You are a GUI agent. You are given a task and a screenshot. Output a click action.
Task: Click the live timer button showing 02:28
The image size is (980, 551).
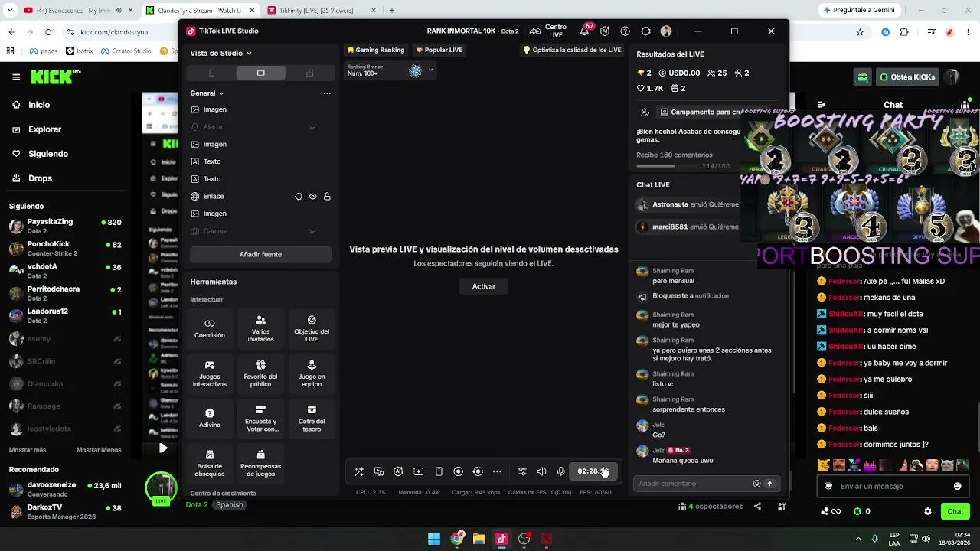593,471
